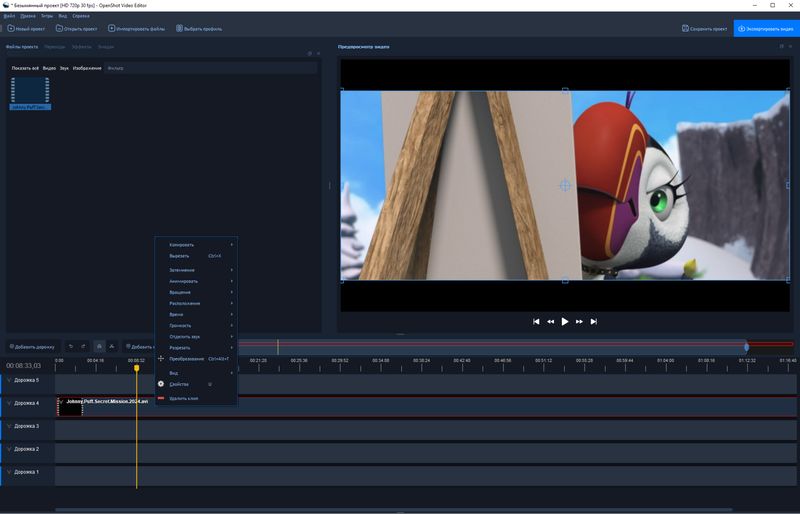Screen dimensions: 800x514
Task: Click the blue zoom slider handle above timeline
Action: (x=746, y=347)
